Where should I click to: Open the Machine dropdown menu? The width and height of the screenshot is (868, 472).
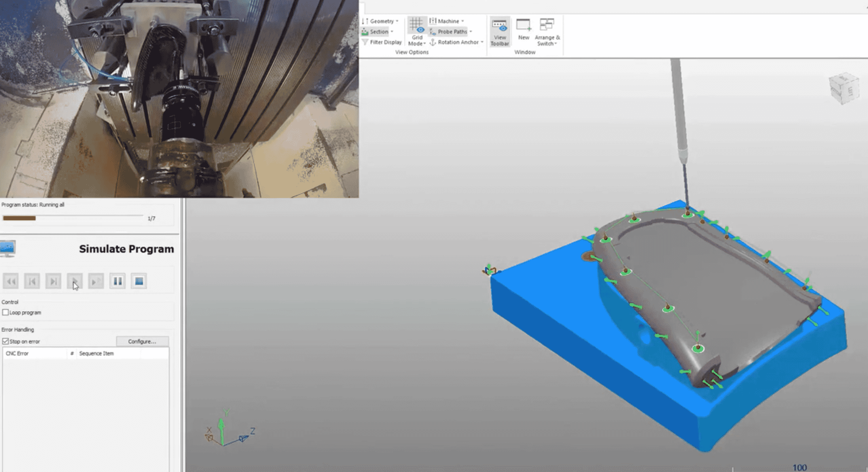[462, 21]
